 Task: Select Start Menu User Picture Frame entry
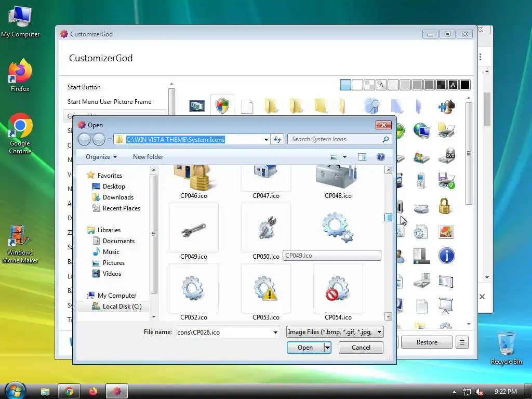pos(109,102)
